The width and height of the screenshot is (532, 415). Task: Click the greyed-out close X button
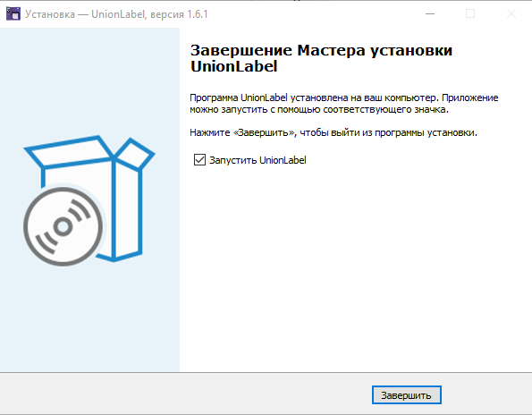[511, 14]
